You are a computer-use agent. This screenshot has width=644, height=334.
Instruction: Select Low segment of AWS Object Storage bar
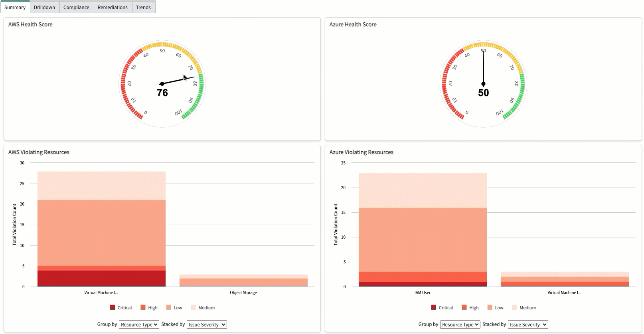(x=243, y=282)
